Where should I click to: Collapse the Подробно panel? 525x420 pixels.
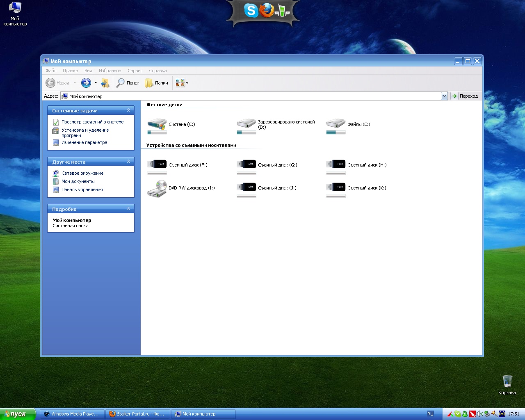coord(128,209)
